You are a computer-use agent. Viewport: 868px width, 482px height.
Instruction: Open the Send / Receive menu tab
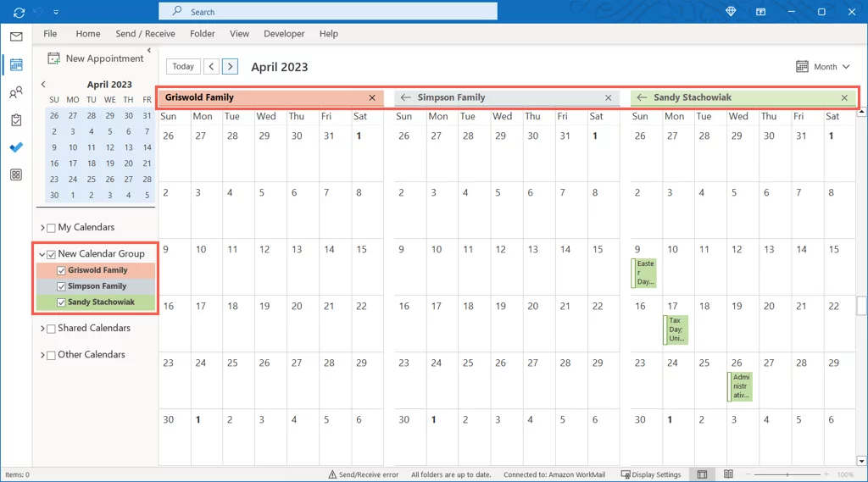pos(145,34)
